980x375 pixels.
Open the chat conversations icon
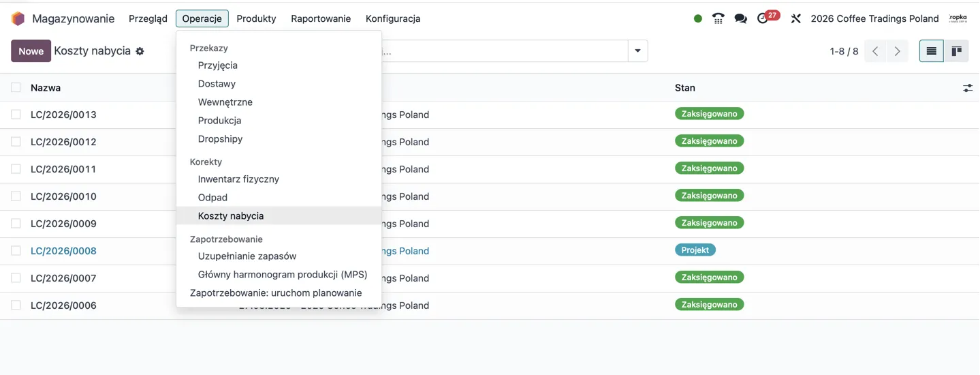tap(741, 18)
